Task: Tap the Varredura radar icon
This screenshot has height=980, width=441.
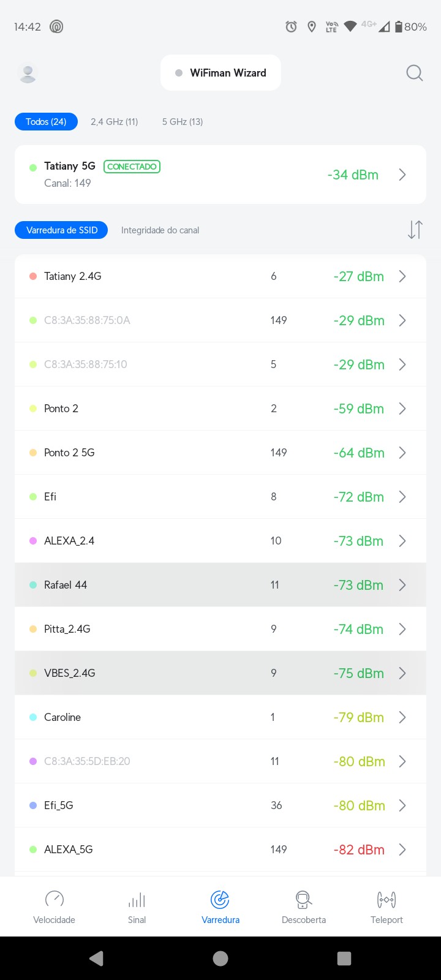Action: point(220,899)
